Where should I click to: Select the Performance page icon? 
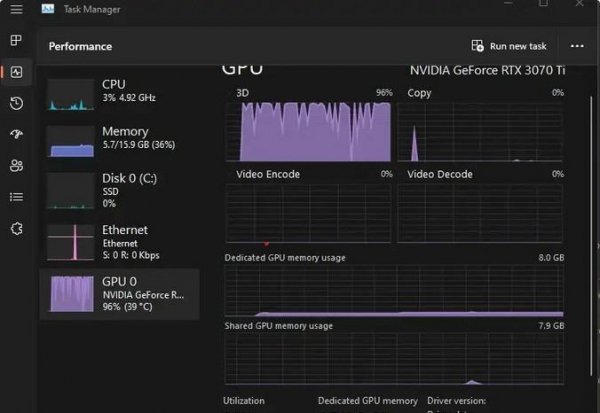[x=16, y=72]
